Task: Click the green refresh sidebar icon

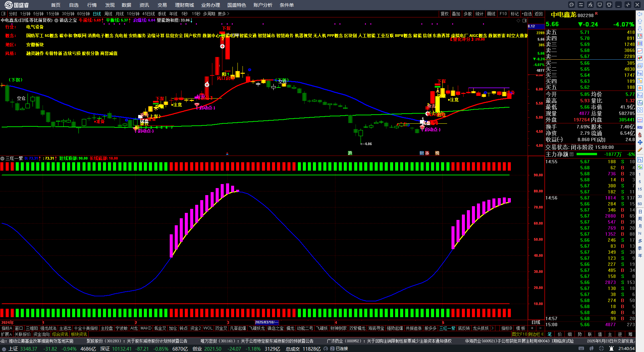Action: pyautogui.click(x=640, y=167)
